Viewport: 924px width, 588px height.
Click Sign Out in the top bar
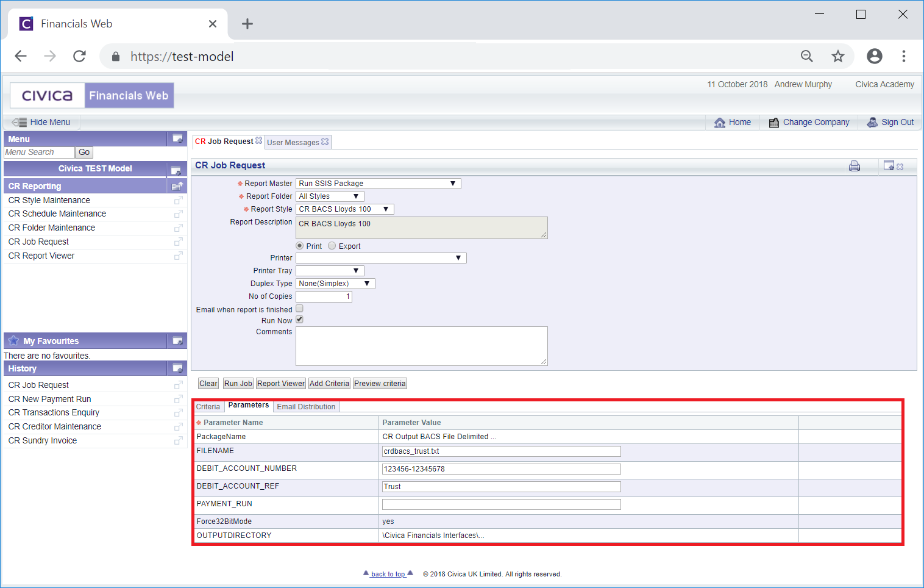point(890,122)
